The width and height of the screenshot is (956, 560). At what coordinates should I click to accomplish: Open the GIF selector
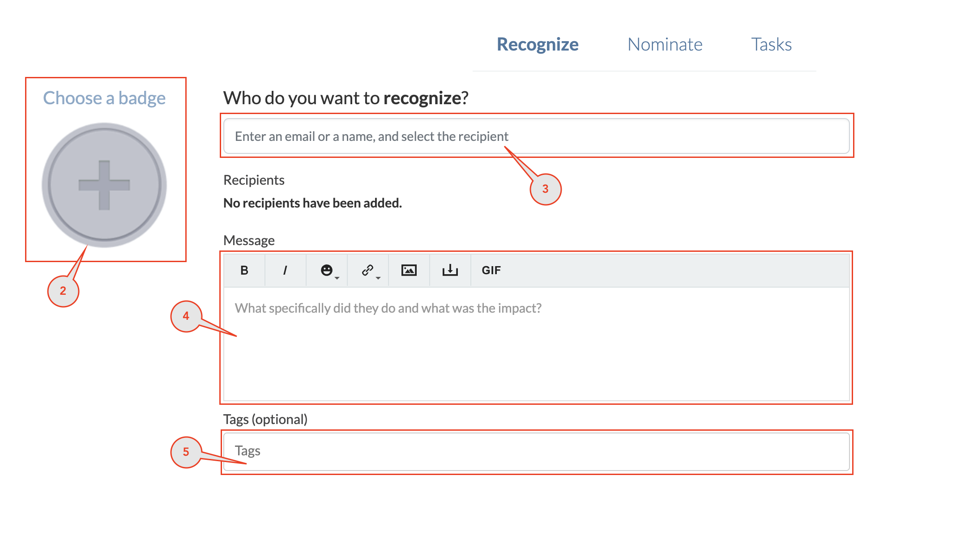point(491,270)
